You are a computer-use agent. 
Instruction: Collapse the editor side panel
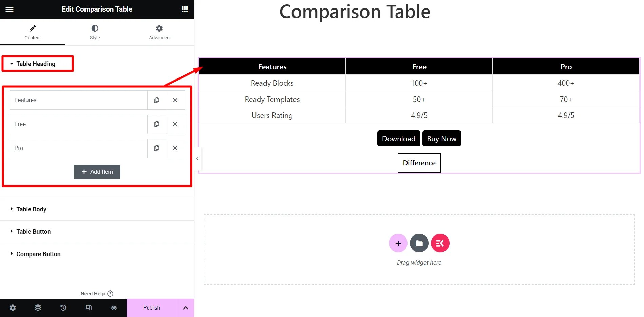click(x=197, y=159)
